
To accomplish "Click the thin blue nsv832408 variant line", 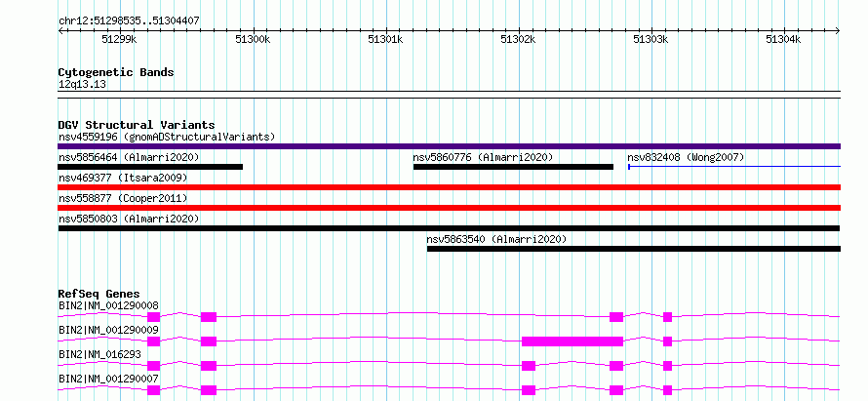I will (734, 166).
